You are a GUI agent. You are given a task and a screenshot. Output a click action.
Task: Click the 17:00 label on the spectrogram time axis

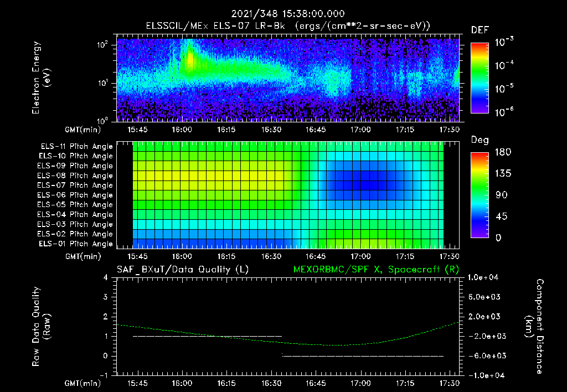point(360,130)
